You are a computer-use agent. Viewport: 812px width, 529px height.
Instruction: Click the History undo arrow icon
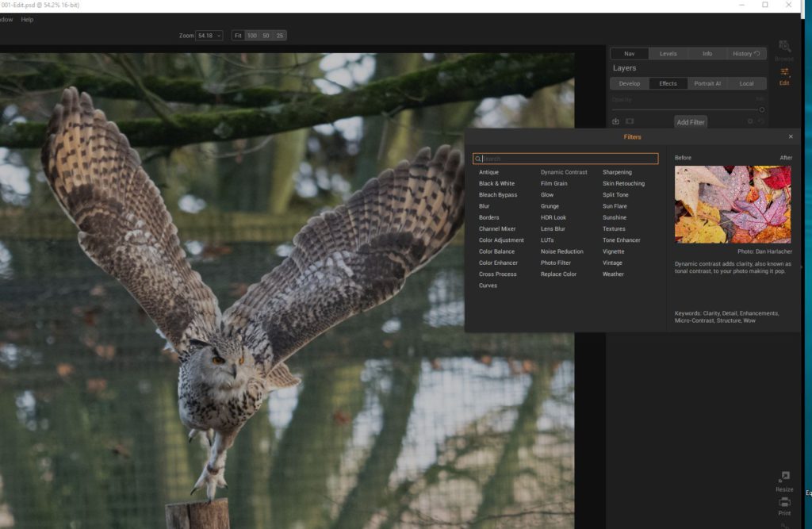(x=756, y=53)
